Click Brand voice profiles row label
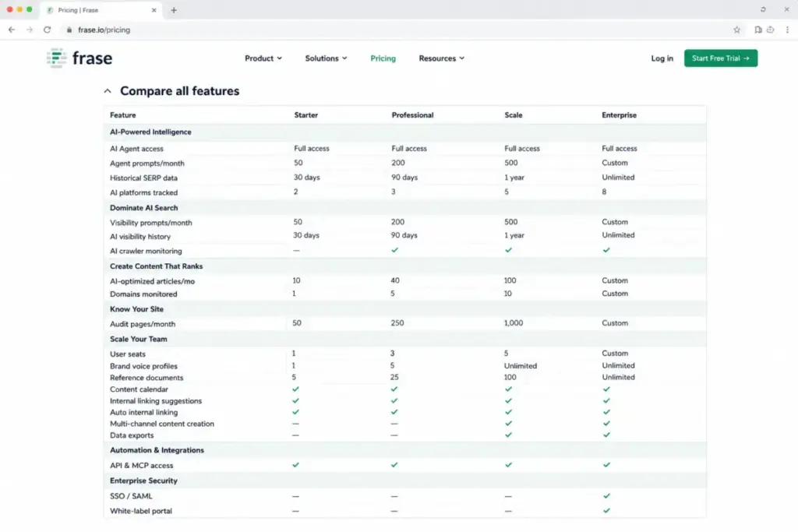This screenshot has width=798, height=532. (143, 366)
